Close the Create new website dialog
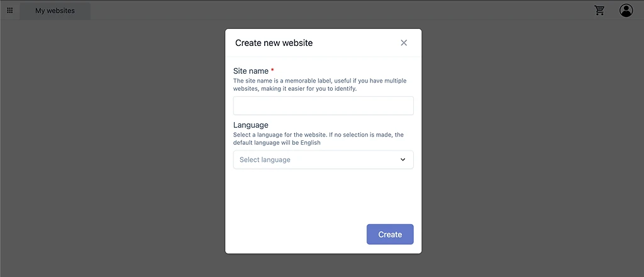The image size is (644, 277). pos(404,43)
